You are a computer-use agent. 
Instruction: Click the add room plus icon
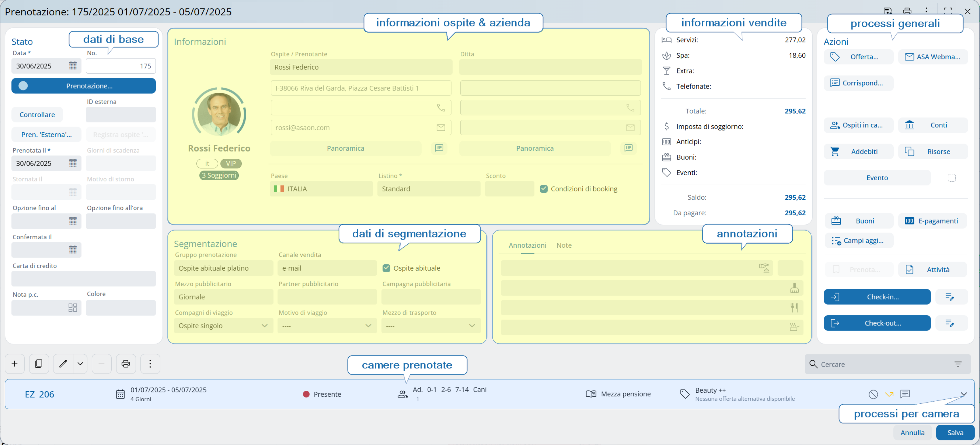tap(14, 364)
